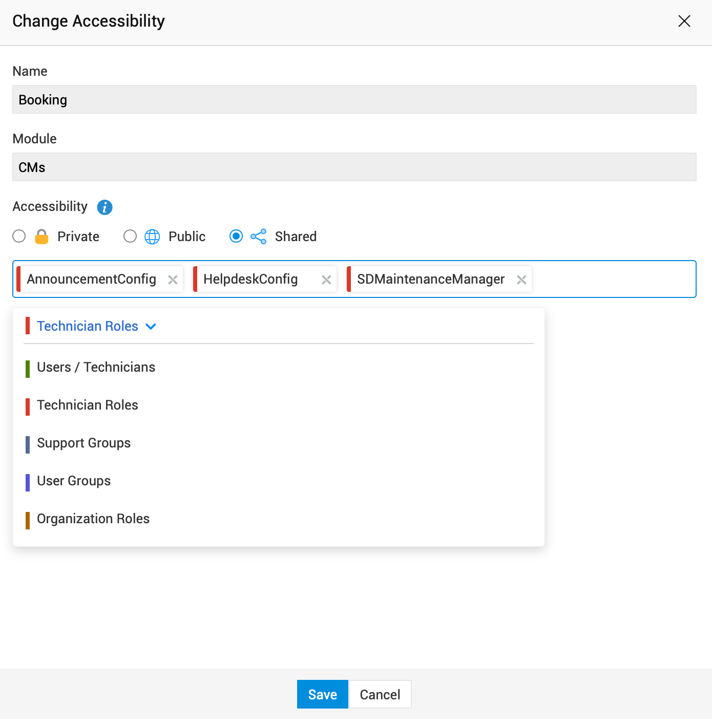Cancel the accessibility dialog

click(x=380, y=694)
